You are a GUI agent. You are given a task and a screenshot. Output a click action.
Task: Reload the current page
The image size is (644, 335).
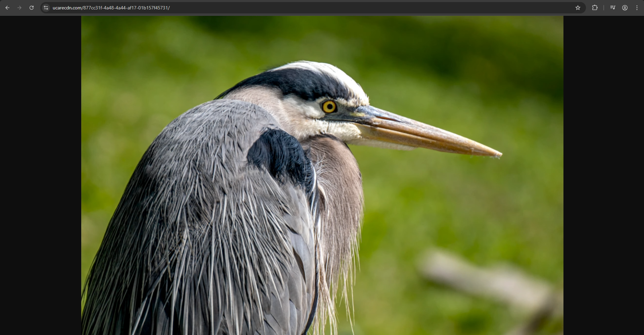pyautogui.click(x=32, y=8)
